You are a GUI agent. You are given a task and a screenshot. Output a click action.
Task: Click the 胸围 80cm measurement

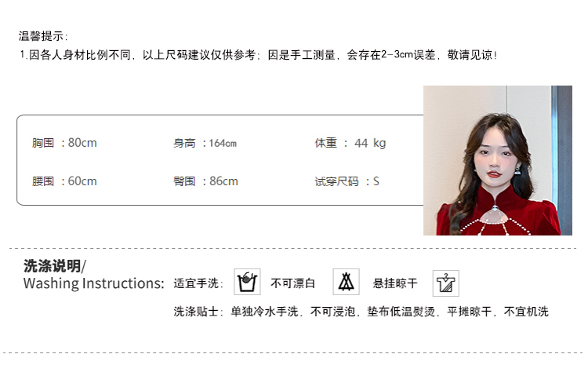pyautogui.click(x=64, y=143)
